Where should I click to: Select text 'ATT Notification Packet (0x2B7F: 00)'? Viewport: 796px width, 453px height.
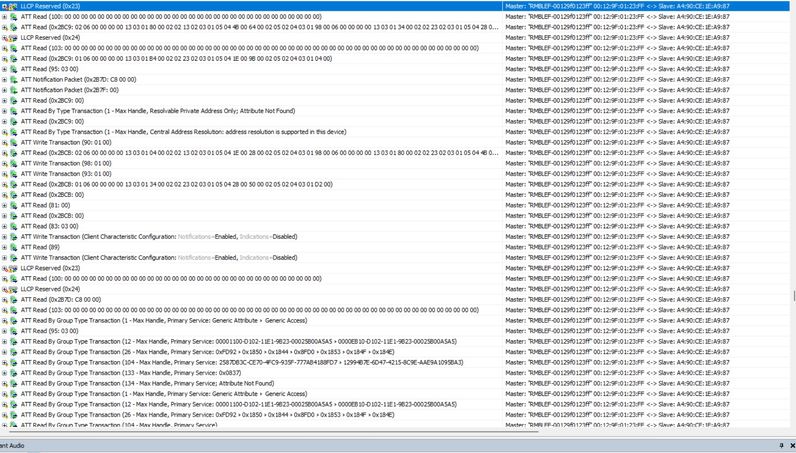[x=70, y=90]
